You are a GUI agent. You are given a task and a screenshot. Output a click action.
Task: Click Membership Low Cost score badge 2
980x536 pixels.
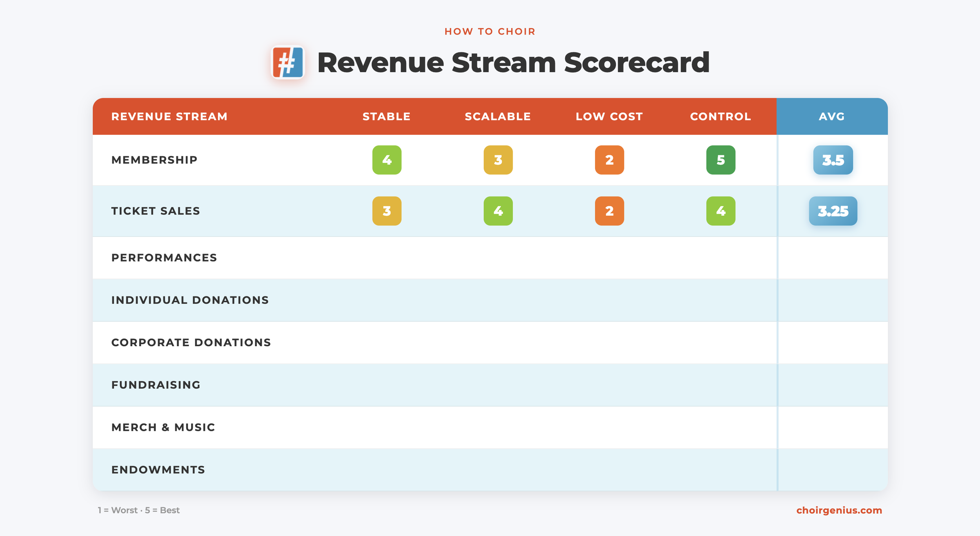pos(609,160)
